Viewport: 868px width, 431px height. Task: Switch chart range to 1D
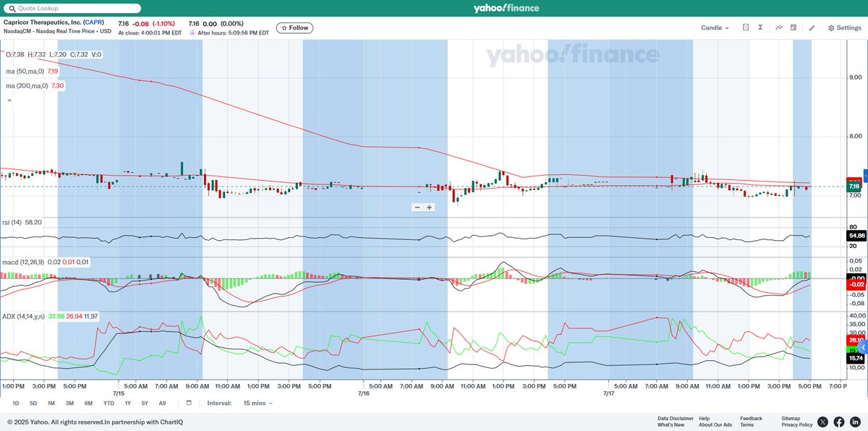16,403
